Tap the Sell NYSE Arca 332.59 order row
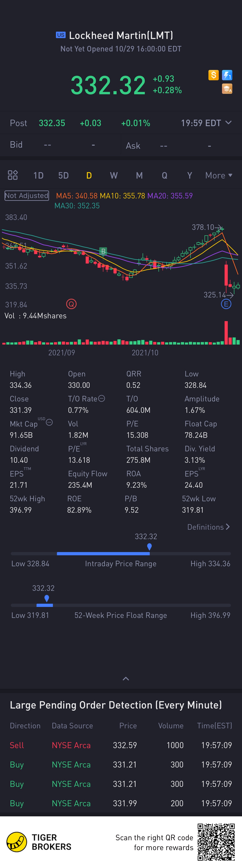The height and width of the screenshot is (868, 242). click(121, 745)
